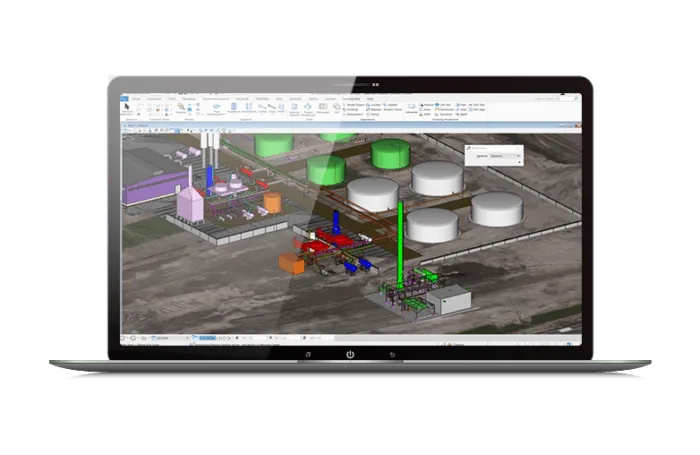Image resolution: width=700 pixels, height=455 pixels.
Task: Close the small floating dialog
Action: 518,148
